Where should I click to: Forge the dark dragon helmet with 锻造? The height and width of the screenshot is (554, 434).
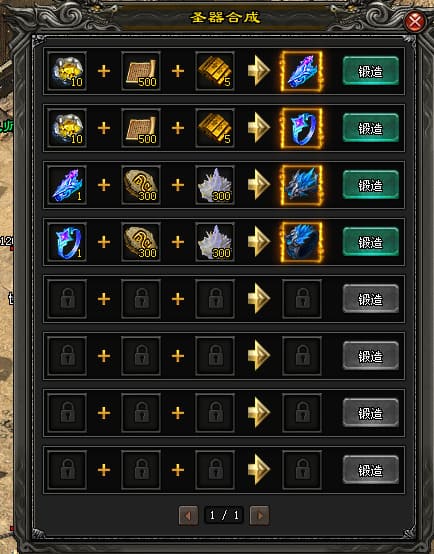pyautogui.click(x=371, y=185)
